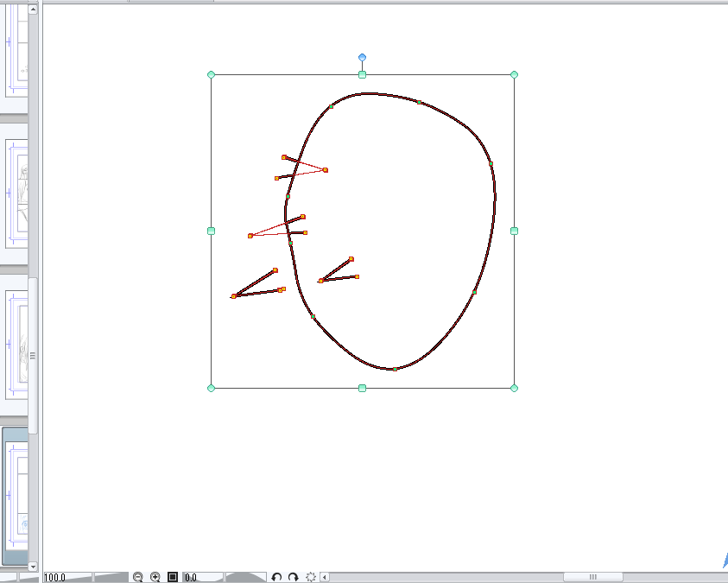Reset canvas rotation with dotted circle icon
This screenshot has width=728, height=583.
[311, 577]
